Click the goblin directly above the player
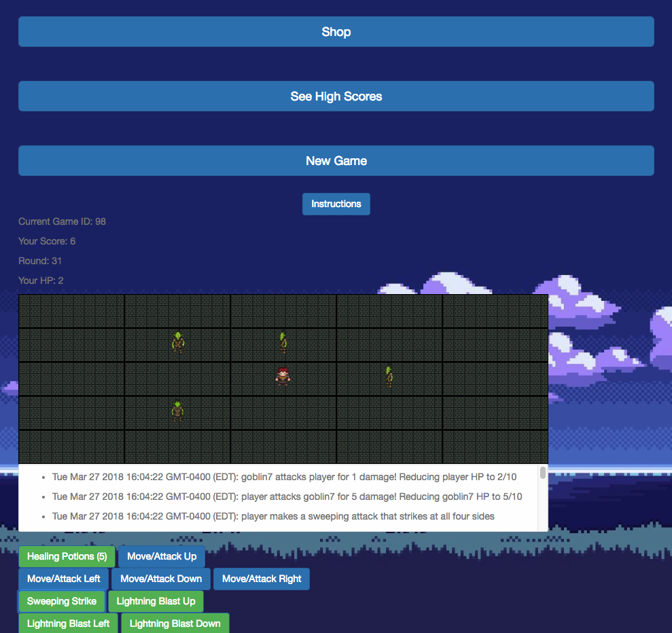The height and width of the screenshot is (633, 672). tap(283, 342)
